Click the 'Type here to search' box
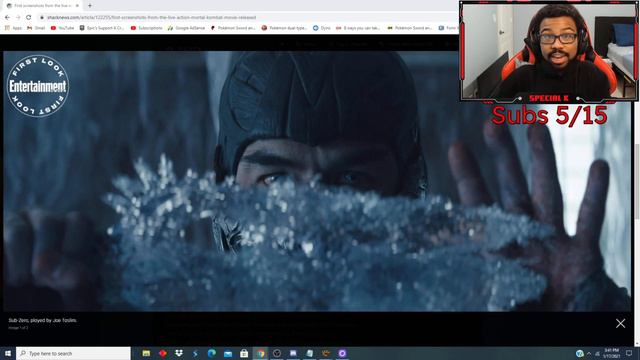 [73, 353]
